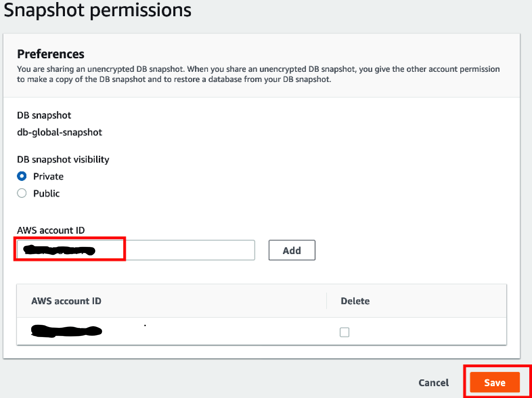Click the Cancel button
532x398 pixels.
pos(433,382)
